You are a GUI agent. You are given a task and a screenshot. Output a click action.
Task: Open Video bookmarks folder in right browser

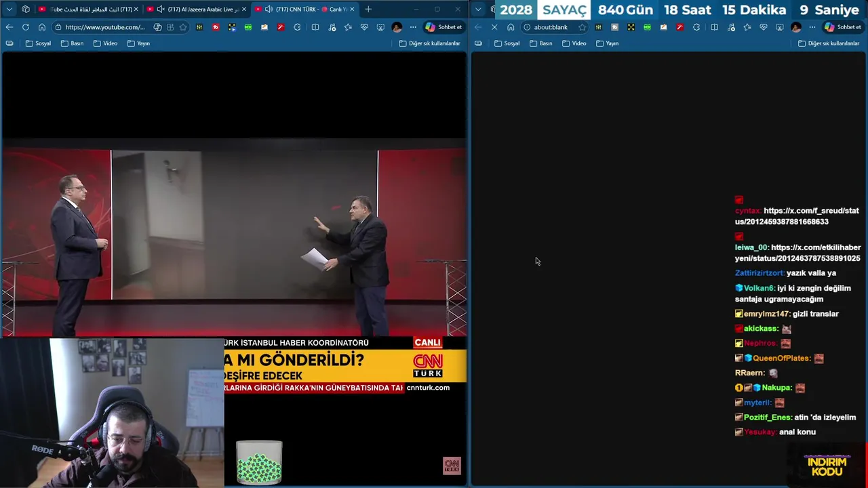(x=574, y=43)
